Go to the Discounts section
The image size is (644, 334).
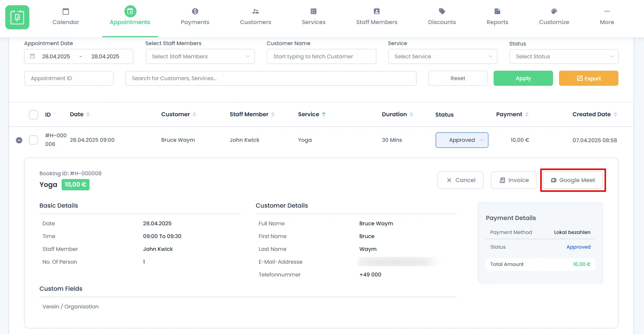442,17
